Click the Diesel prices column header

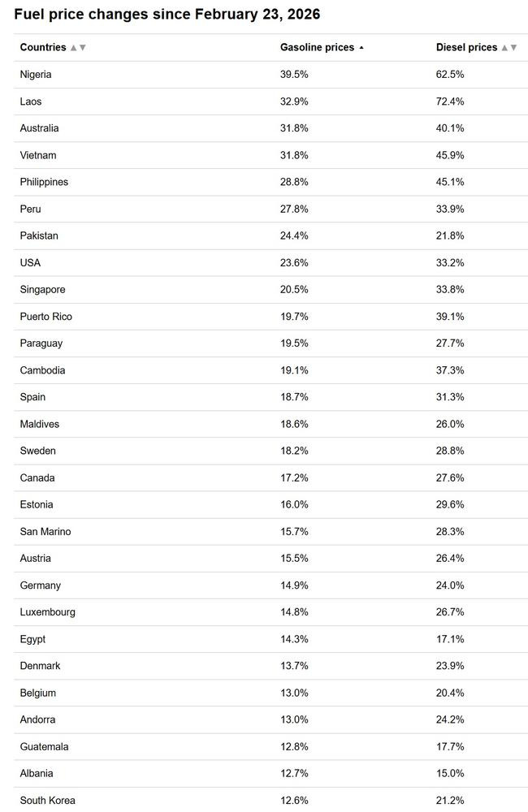click(468, 47)
